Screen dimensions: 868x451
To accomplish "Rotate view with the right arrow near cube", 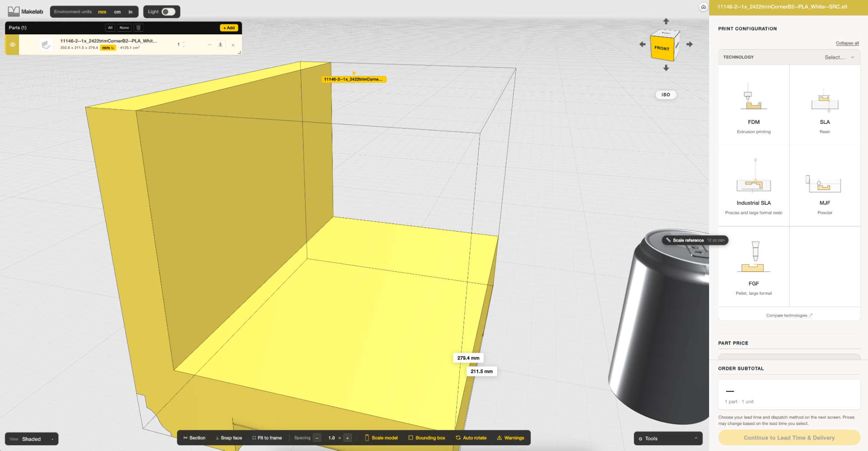I will pos(690,44).
